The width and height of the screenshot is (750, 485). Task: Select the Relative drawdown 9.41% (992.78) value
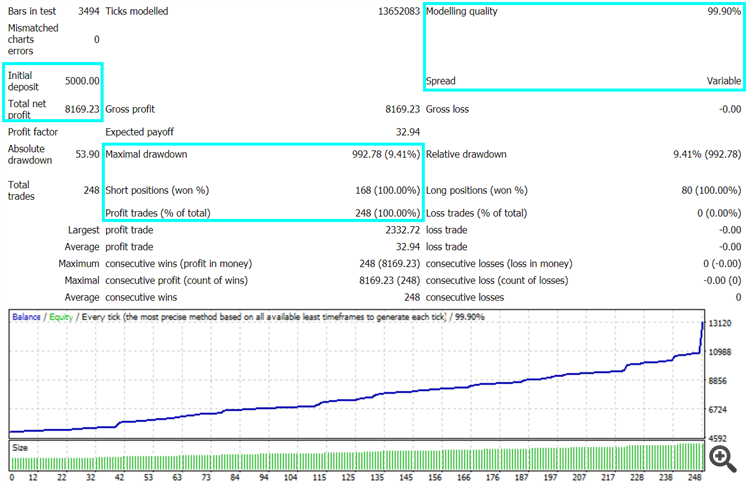point(707,155)
